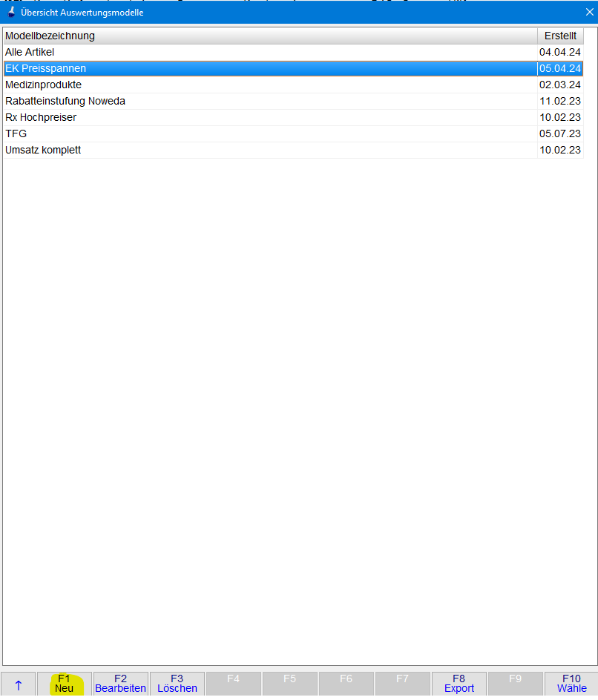Image resolution: width=598 pixels, height=700 pixels.
Task: Click F2 Bearbeiten to edit model
Action: click(x=120, y=684)
